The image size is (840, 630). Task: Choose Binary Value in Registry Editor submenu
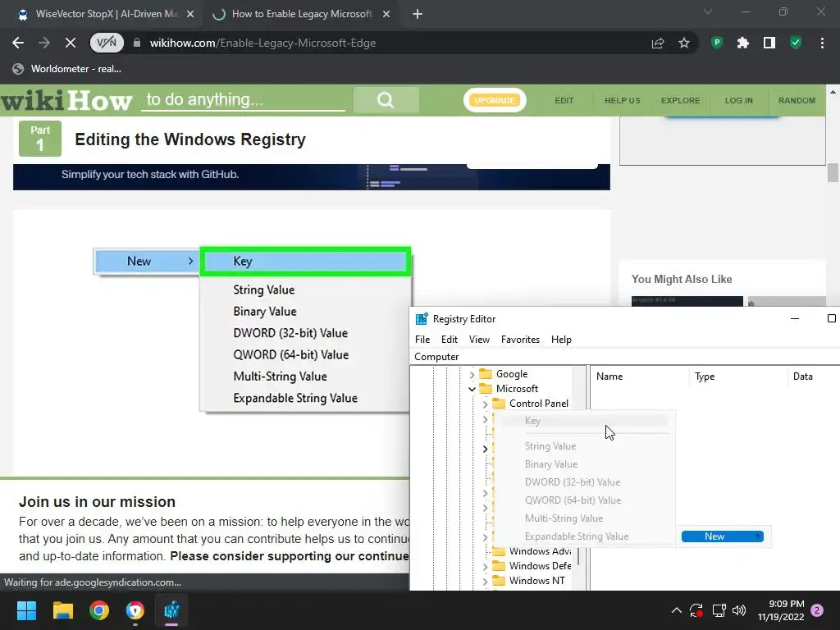click(584, 464)
